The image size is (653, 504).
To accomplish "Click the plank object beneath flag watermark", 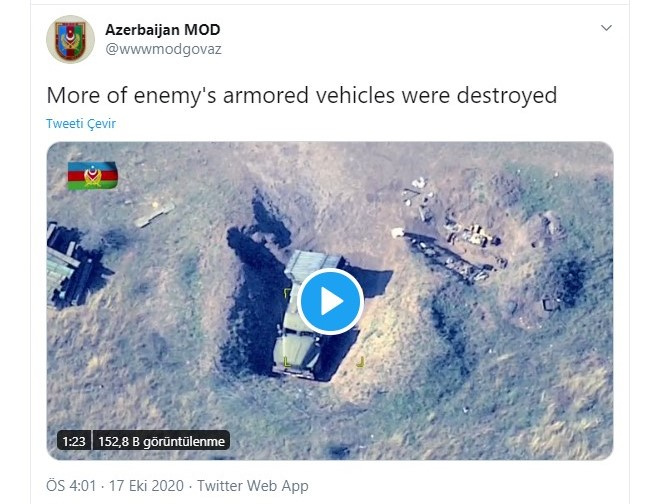I will (155, 215).
